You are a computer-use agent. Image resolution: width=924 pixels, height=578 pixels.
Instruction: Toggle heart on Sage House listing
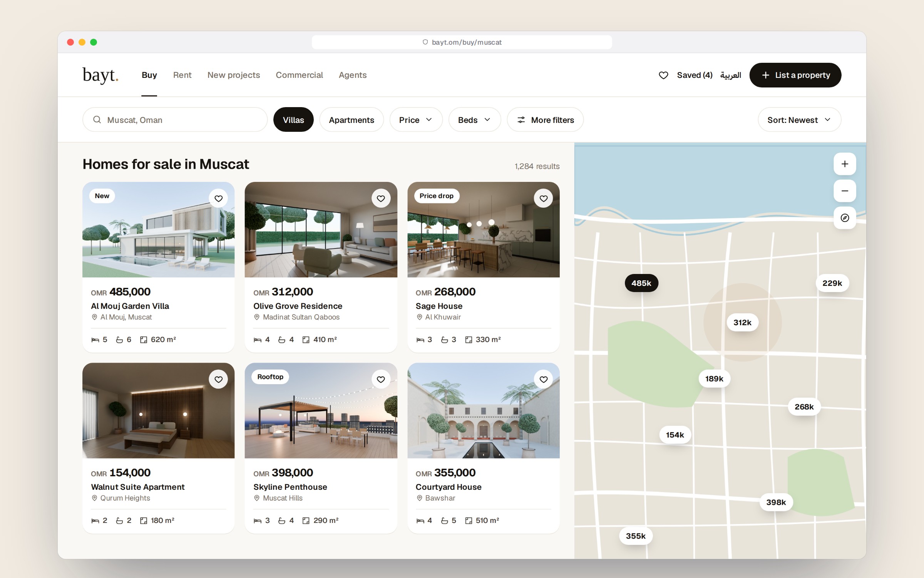pyautogui.click(x=543, y=198)
